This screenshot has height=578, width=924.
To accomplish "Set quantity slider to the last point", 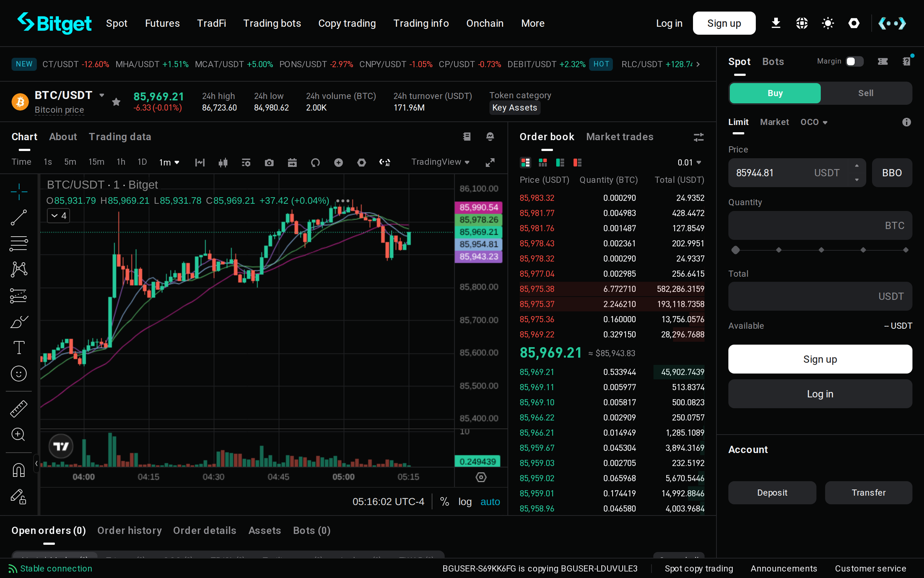I will [906, 250].
